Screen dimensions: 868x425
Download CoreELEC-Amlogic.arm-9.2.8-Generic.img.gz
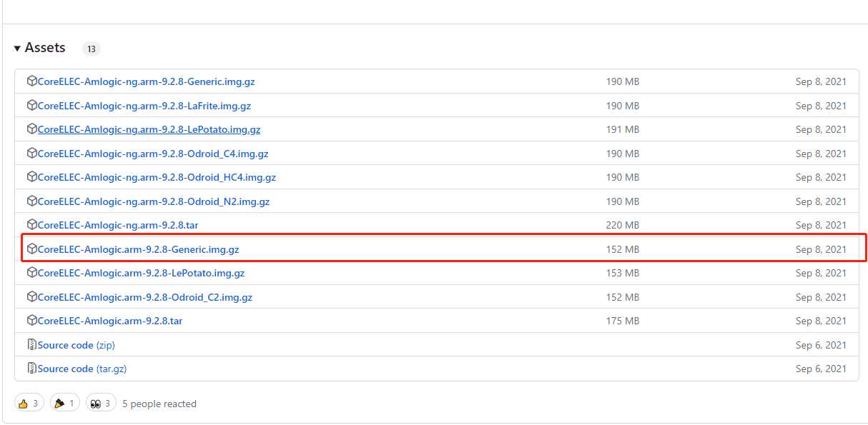(x=139, y=249)
